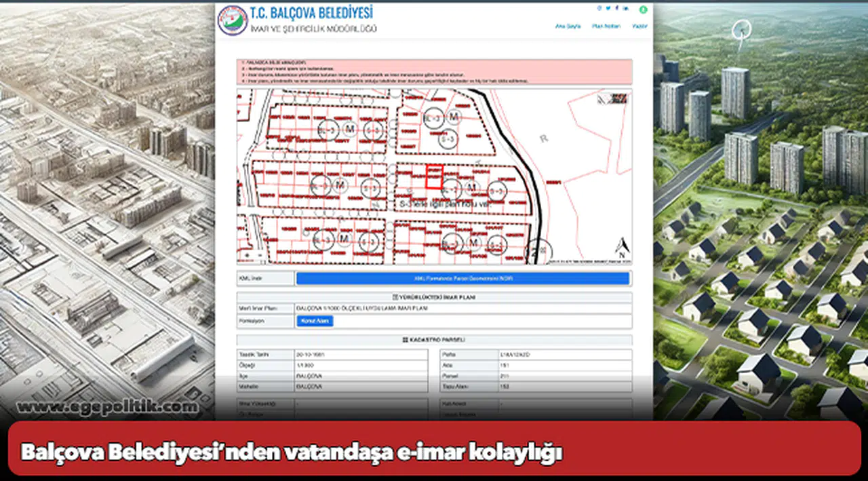Download KML parcel geometry blue button

463,278
